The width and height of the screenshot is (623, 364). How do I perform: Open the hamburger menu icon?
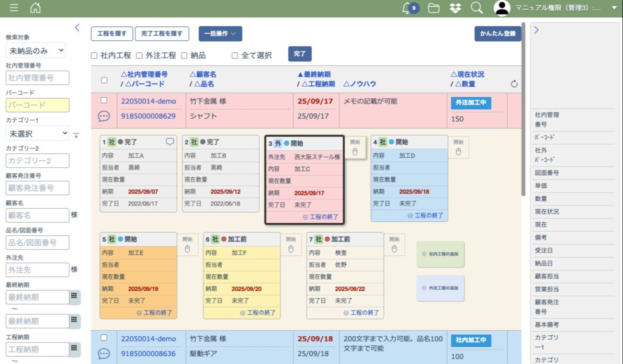14,8
